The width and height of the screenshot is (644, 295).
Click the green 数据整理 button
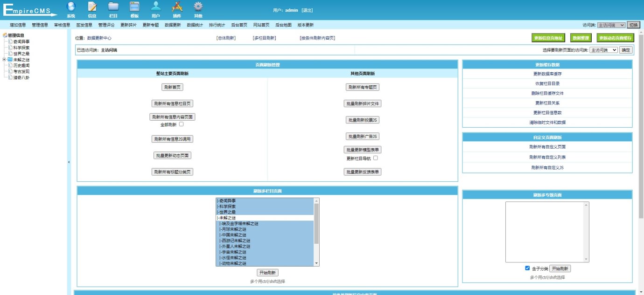click(581, 38)
